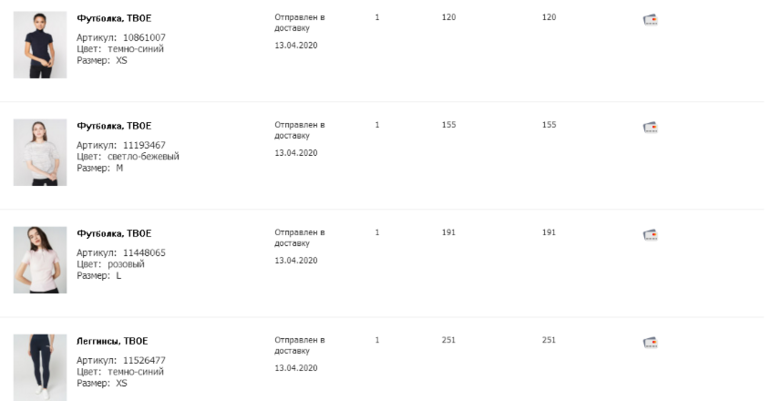
Task: Open thumbnail of dark-blue leggings
Action: point(40,367)
